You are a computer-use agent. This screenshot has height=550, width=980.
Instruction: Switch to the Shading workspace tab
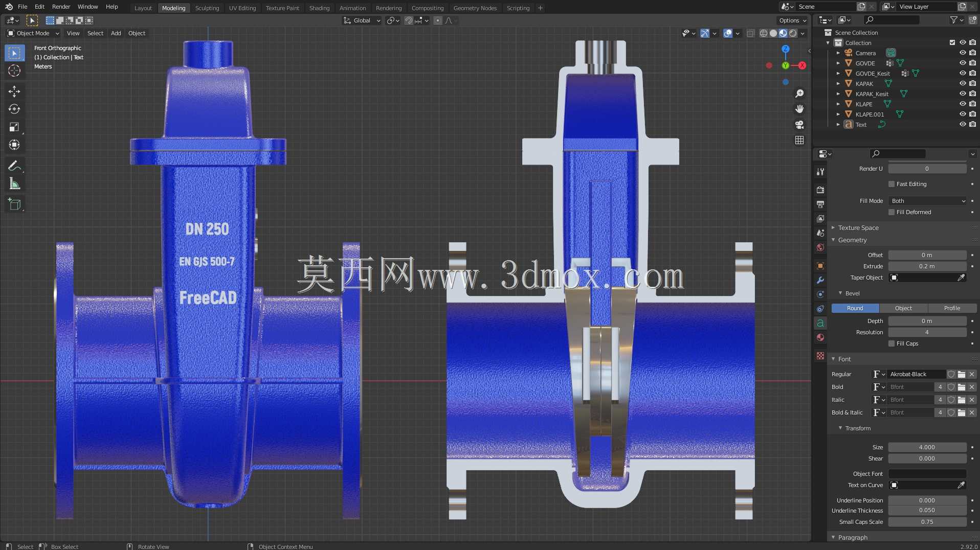click(x=319, y=8)
